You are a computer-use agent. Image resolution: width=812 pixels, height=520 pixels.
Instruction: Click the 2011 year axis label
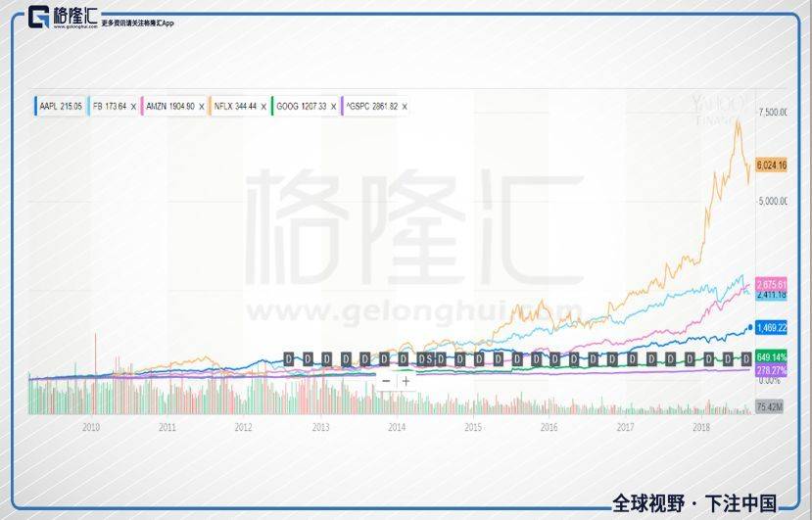167,427
